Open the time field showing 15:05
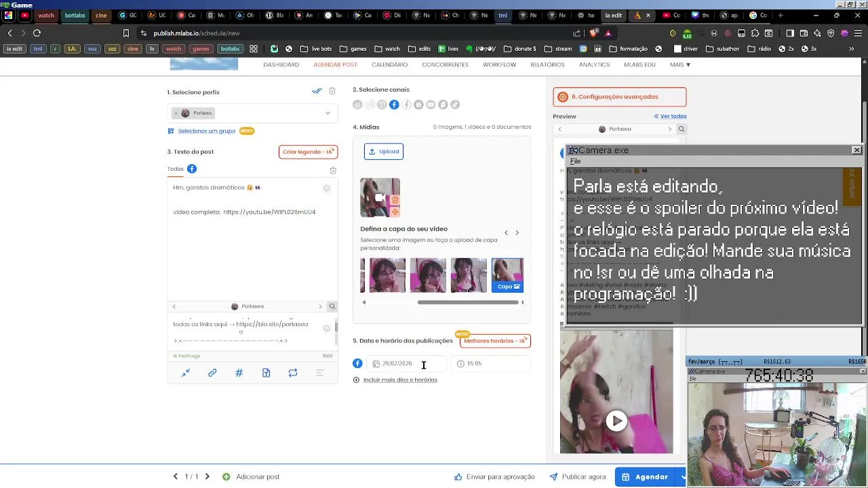Viewport: 868px width, 488px height. 492,364
